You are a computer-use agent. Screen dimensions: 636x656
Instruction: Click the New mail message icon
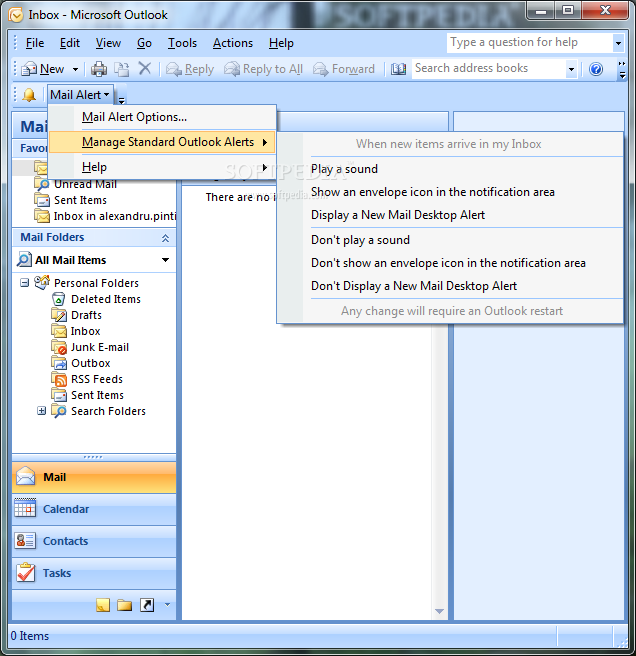point(29,69)
